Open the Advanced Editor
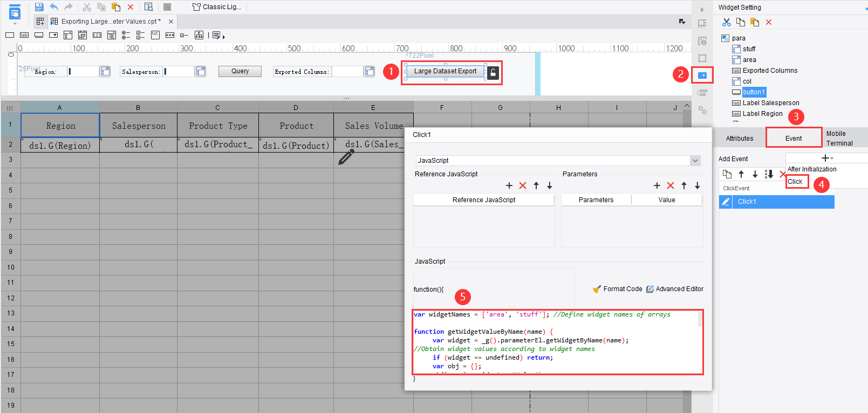Viewport: 868px width, 413px height. (675, 289)
